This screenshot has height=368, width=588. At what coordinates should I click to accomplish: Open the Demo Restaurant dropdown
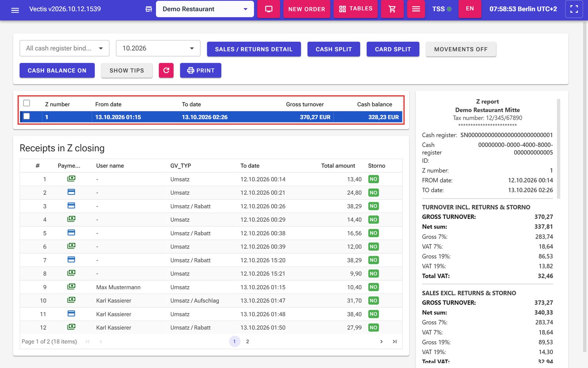click(x=205, y=9)
